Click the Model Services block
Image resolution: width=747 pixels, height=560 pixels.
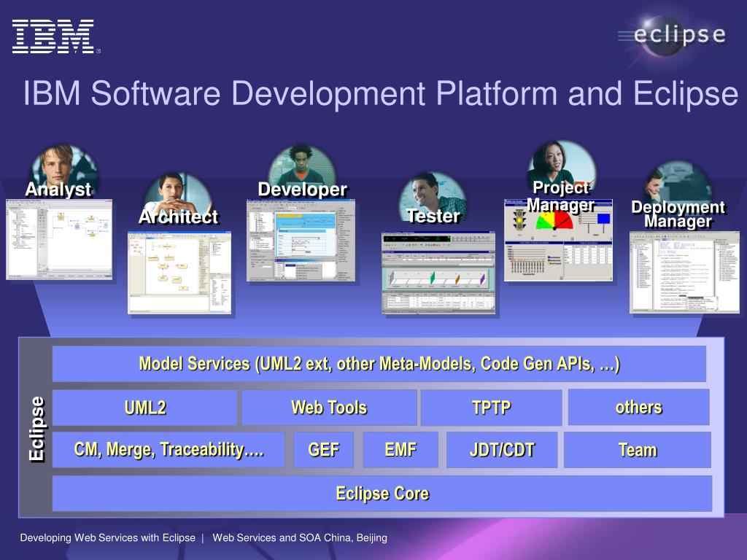pyautogui.click(x=379, y=364)
